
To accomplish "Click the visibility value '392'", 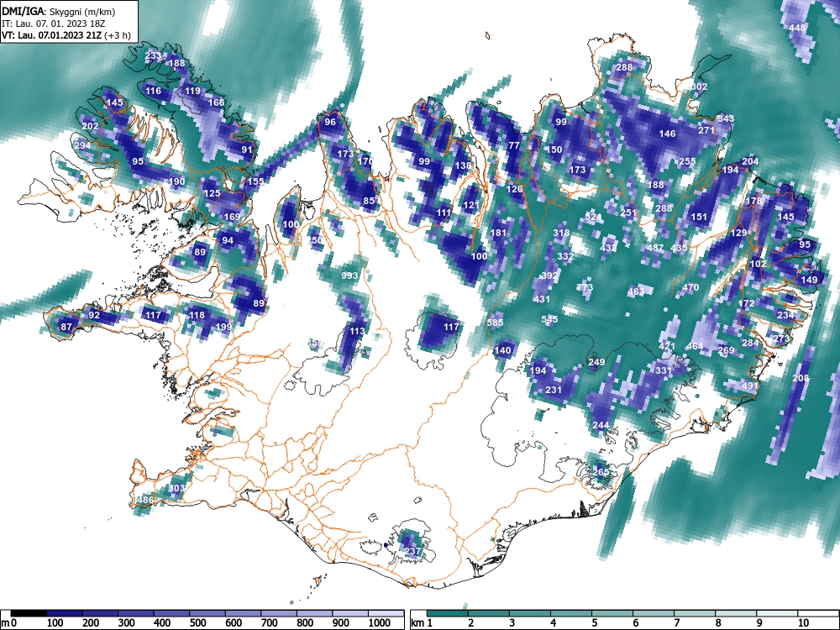I will click(x=549, y=276).
